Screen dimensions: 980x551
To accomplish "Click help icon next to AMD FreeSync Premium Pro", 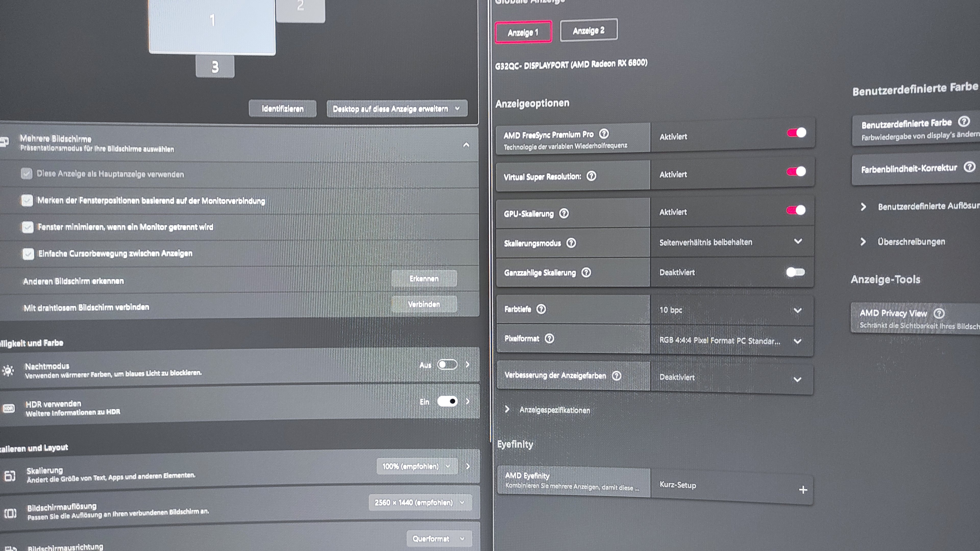I will [x=604, y=133].
